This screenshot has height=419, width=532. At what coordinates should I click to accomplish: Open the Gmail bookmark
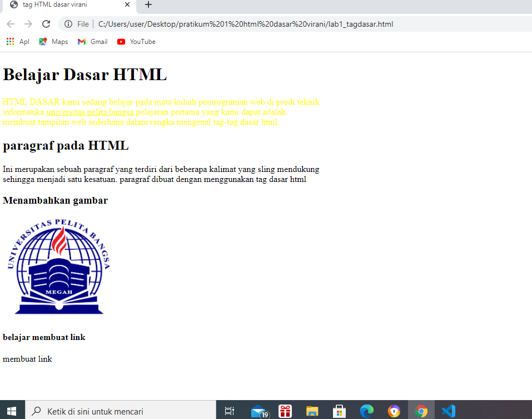tap(92, 41)
